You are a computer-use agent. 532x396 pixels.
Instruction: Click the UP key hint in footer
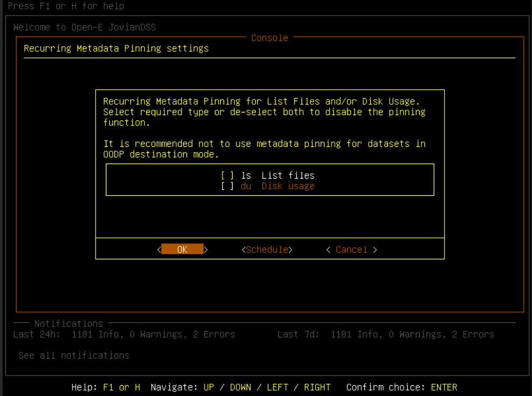(x=209, y=387)
